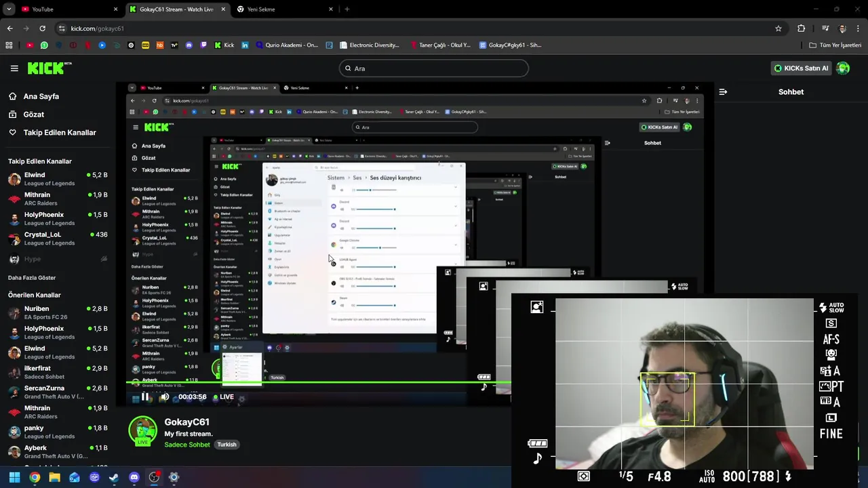Screen dimensions: 868x488
Task: Open the Discord bookmark icon
Action: (x=189, y=45)
